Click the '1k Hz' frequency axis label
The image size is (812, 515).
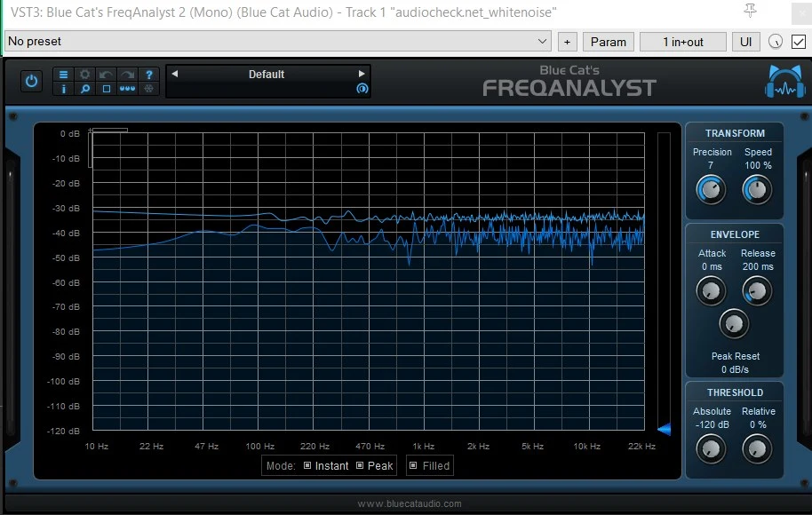tap(423, 446)
